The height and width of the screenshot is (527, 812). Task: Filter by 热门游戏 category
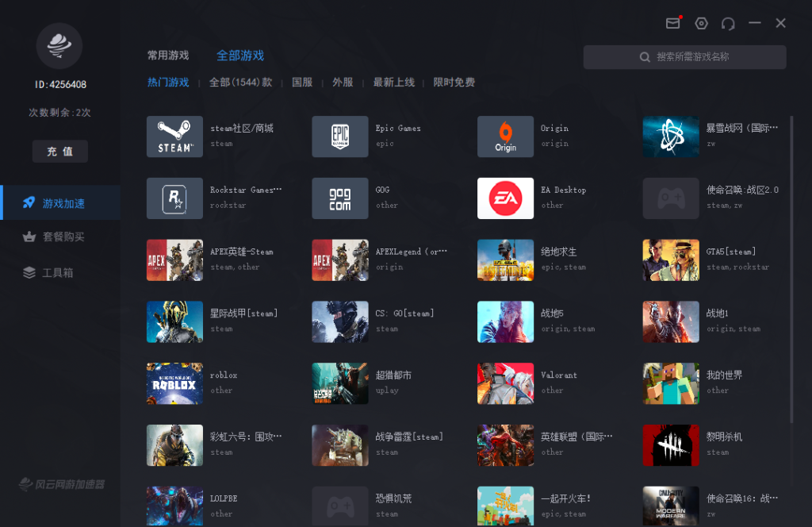(x=168, y=83)
